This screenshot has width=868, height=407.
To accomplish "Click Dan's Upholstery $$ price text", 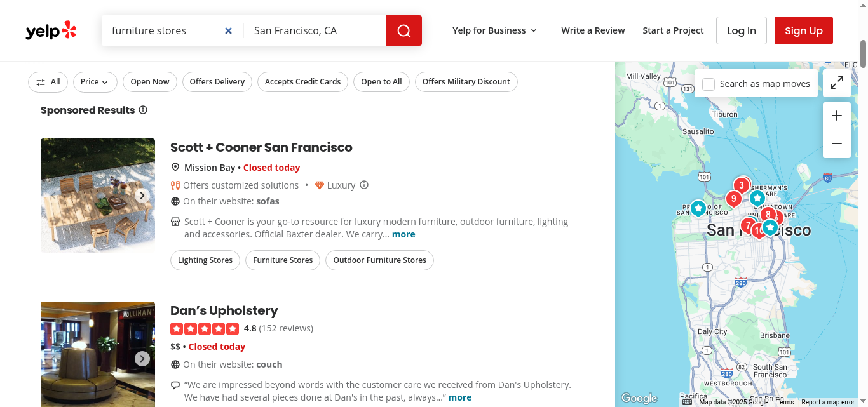I will [175, 347].
